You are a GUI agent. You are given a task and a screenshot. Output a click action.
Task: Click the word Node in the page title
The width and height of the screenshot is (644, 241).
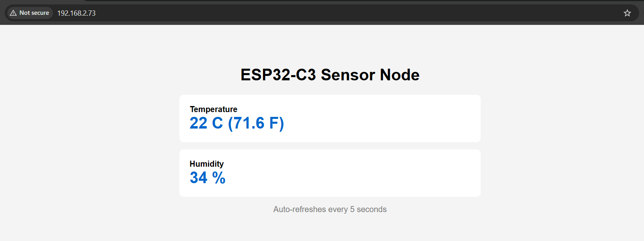tap(399, 75)
